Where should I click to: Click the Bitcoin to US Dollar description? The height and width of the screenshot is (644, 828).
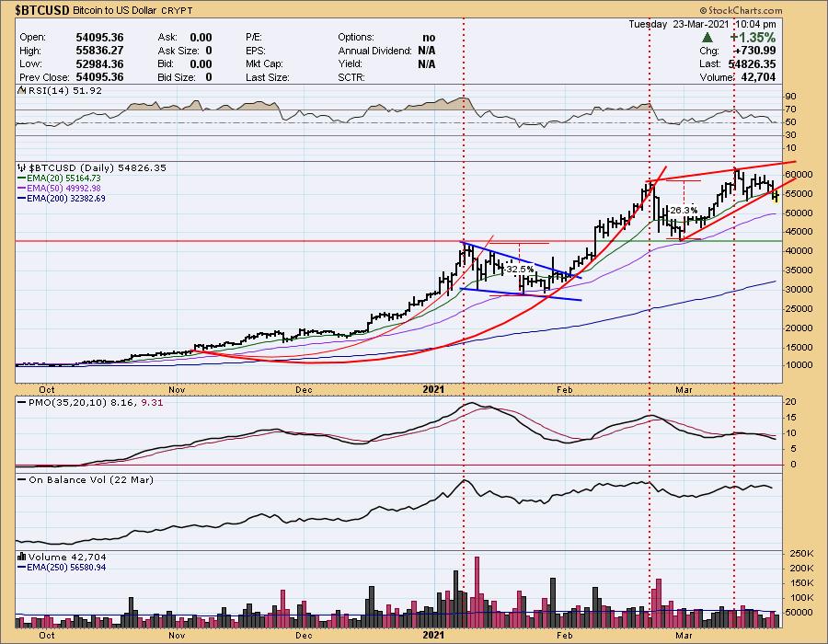pos(113,10)
